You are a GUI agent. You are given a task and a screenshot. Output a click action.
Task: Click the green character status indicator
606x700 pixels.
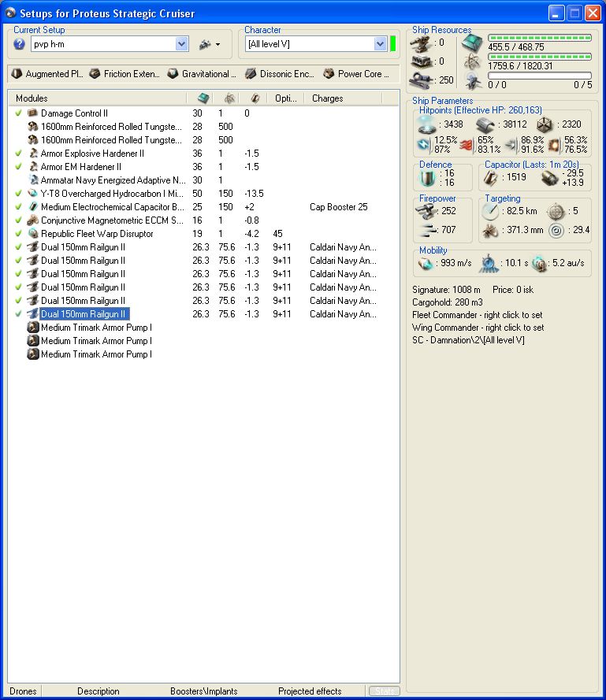click(x=392, y=44)
